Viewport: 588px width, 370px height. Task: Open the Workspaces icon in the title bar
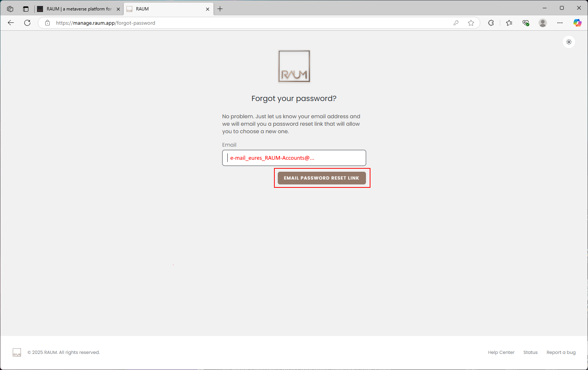point(10,9)
